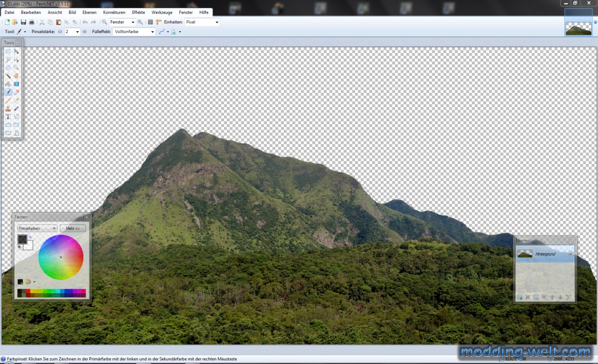598x364 pixels.
Task: Select the Paintbrush tool
Action: coord(8,92)
